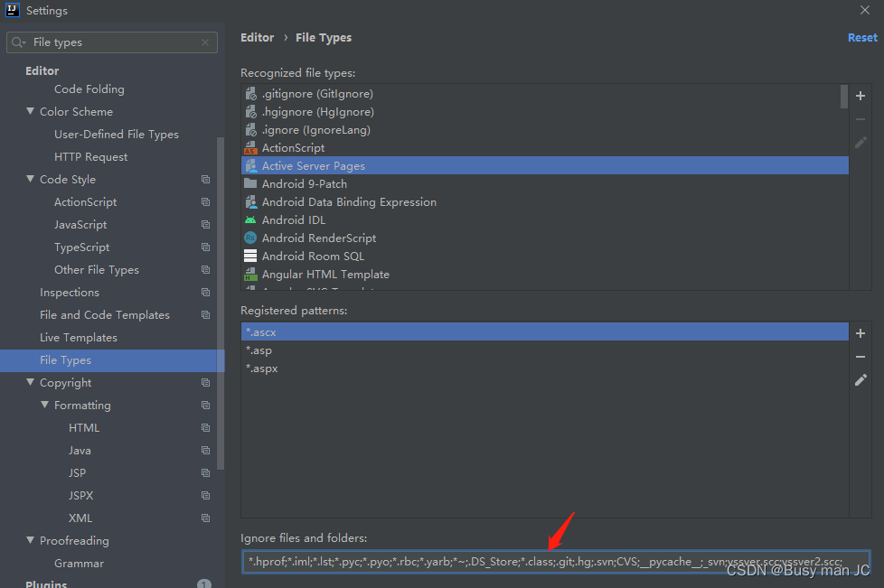
Task: Click the Reset link
Action: (861, 37)
